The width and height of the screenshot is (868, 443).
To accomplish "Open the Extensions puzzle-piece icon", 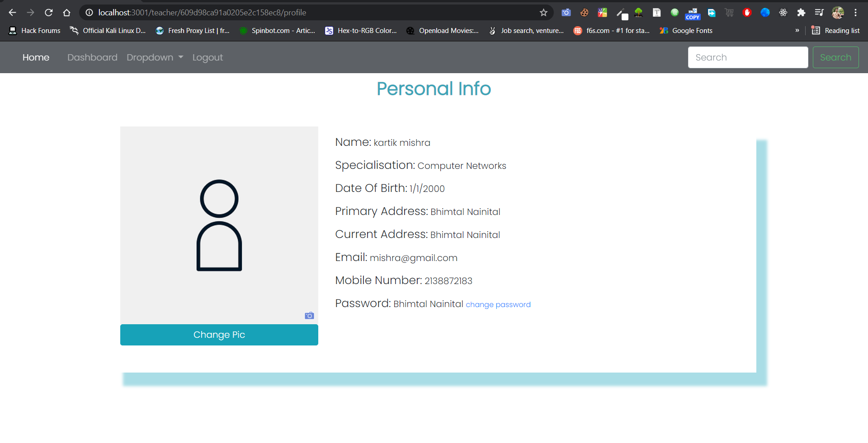I will point(801,12).
